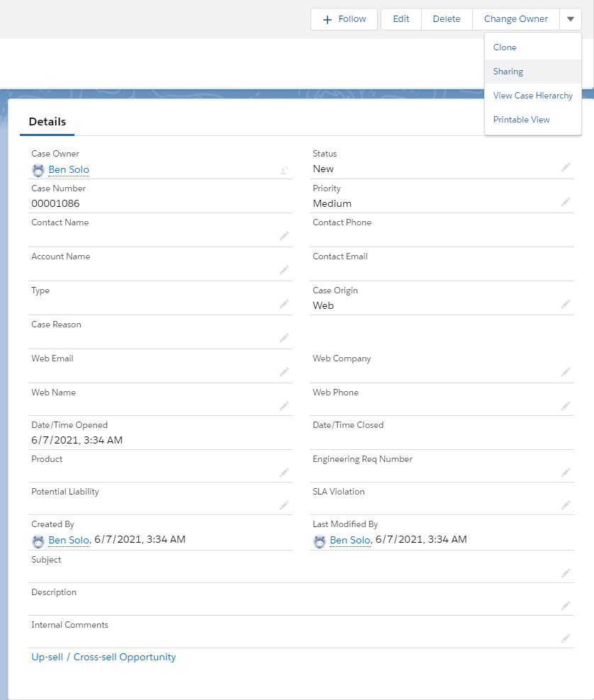Choose Sharing in the dropdown menu
The width and height of the screenshot is (594, 700).
coord(508,71)
